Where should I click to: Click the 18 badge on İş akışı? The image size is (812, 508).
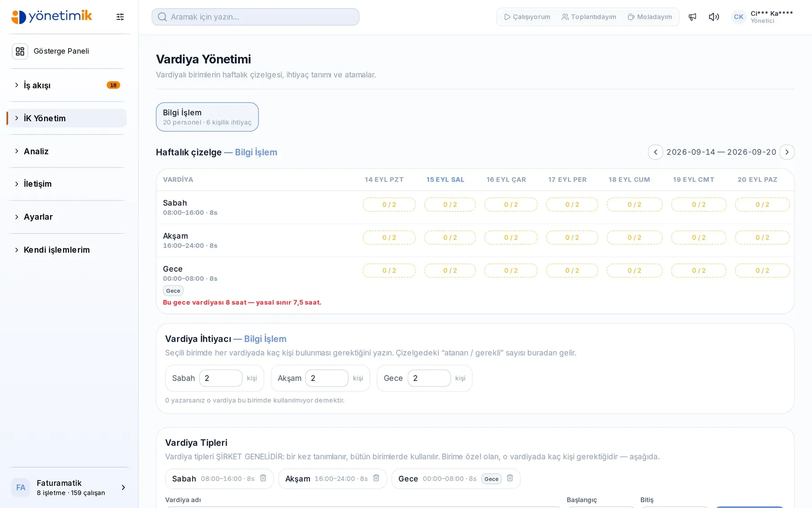113,85
